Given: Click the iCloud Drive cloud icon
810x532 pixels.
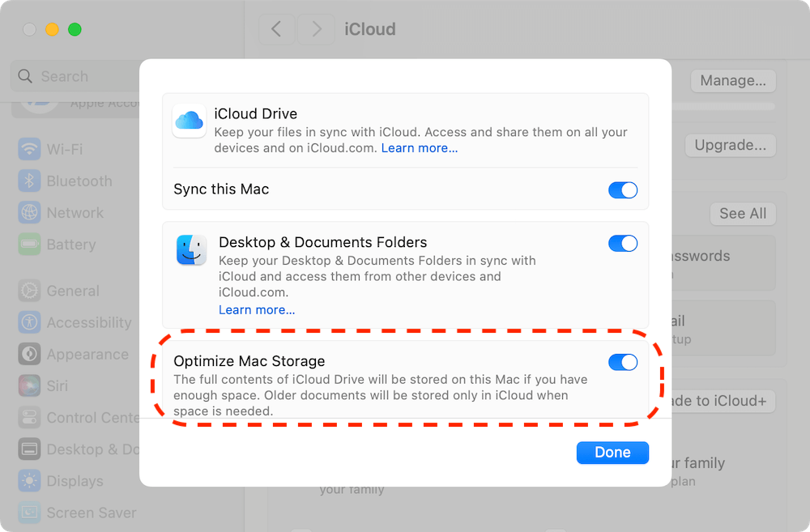Looking at the screenshot, I should pos(189,121).
